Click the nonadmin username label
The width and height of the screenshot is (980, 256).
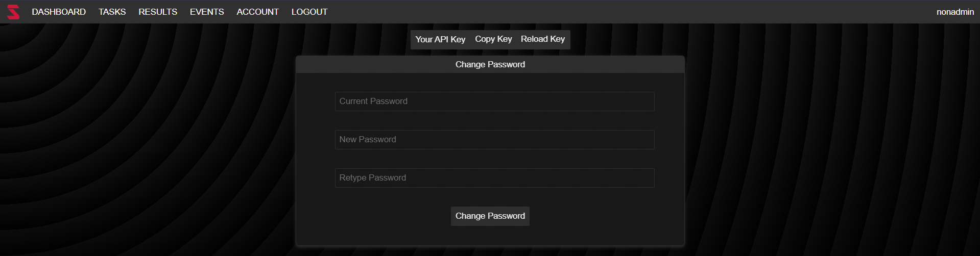click(955, 12)
